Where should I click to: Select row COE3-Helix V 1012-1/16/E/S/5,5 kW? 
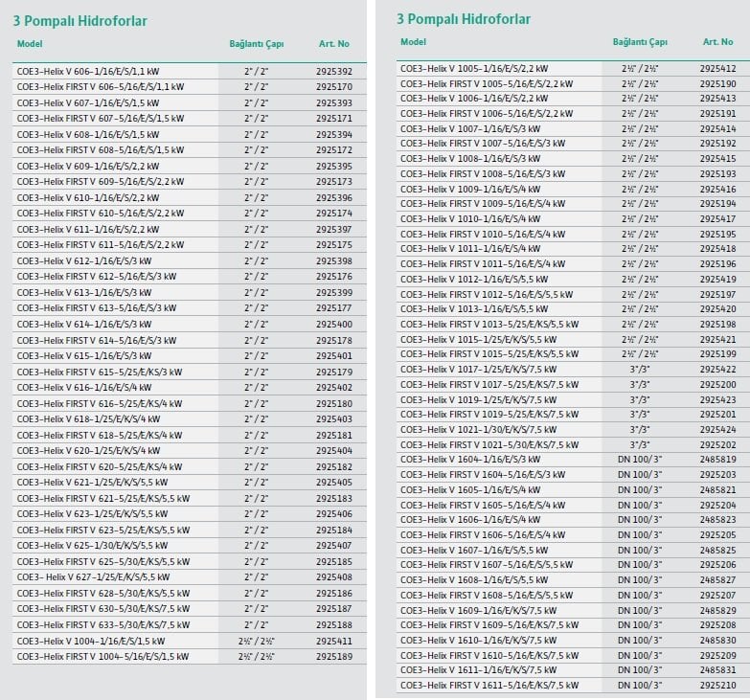click(573, 279)
